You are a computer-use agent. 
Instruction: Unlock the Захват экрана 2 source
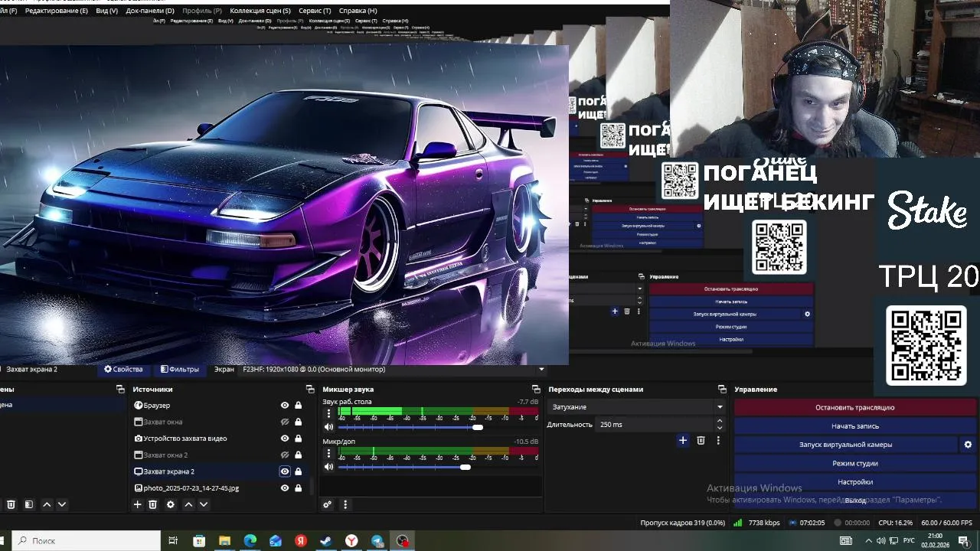[298, 472]
